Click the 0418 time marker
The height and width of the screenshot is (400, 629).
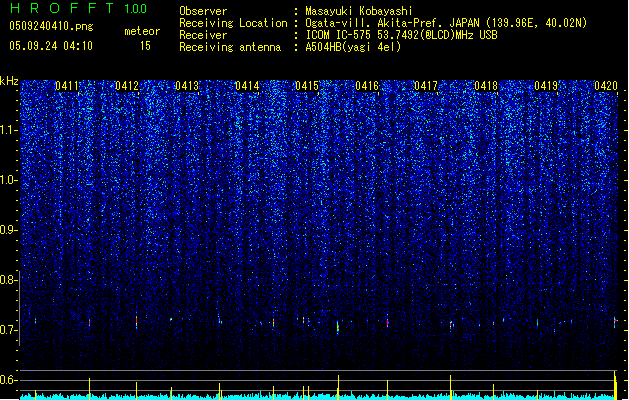point(486,86)
